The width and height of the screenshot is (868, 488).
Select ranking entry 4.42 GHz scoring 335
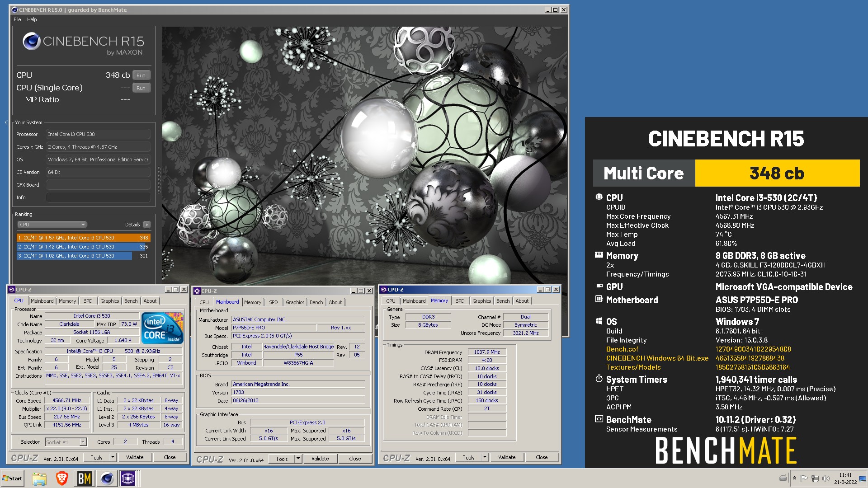pyautogui.click(x=84, y=247)
